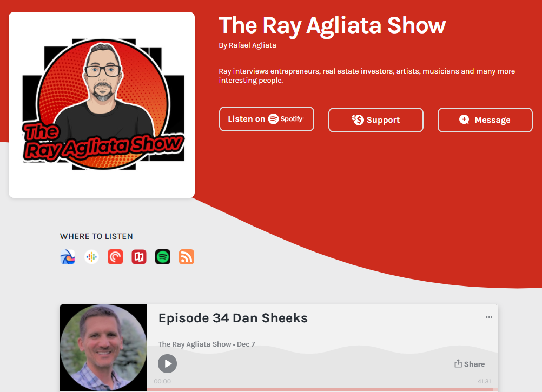The height and width of the screenshot is (392, 542).
Task: Click the podcast description paragraph
Action: pos(367,76)
